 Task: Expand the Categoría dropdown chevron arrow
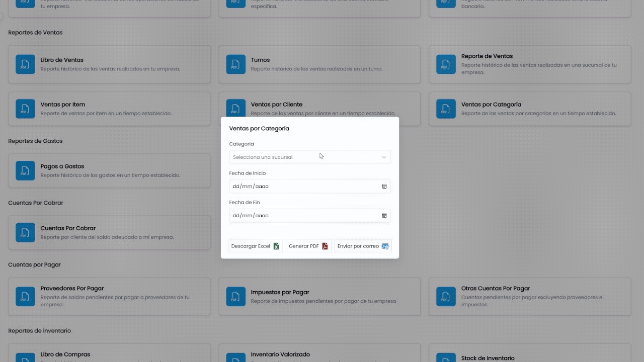pos(384,157)
